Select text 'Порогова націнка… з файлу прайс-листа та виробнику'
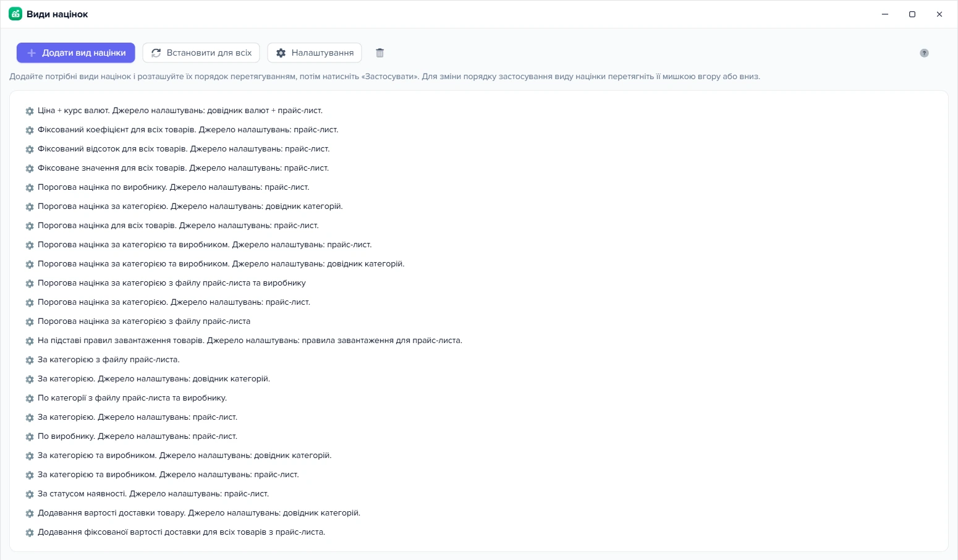958x560 pixels. 172,283
